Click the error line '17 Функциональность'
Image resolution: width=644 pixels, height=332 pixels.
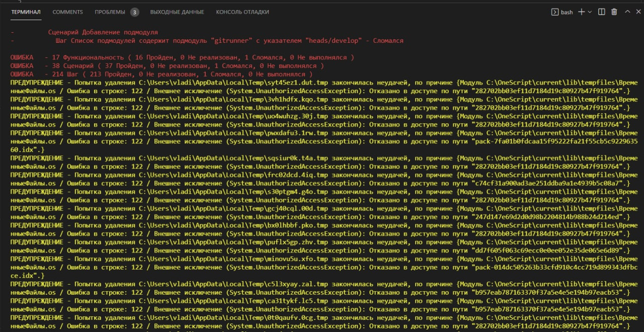[x=182, y=57]
